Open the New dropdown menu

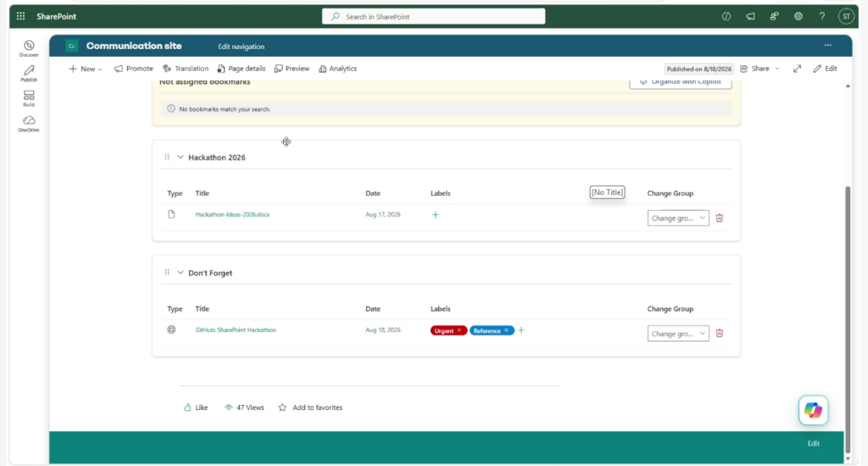pos(86,69)
